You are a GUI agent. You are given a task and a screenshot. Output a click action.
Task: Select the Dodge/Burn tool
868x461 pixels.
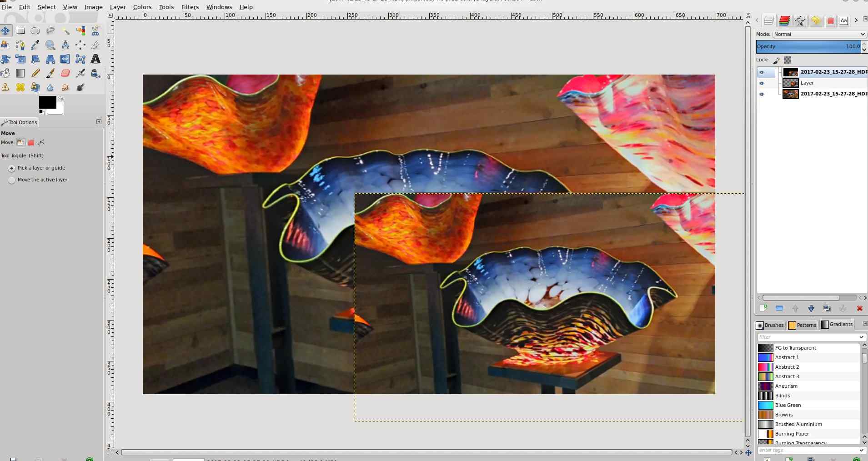coord(80,87)
